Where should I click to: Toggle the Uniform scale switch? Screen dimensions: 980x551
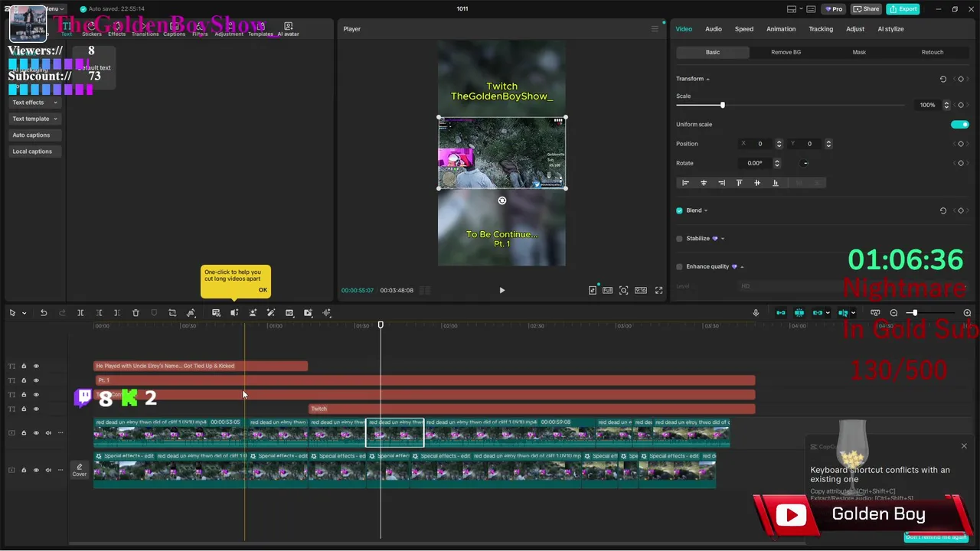tap(959, 125)
